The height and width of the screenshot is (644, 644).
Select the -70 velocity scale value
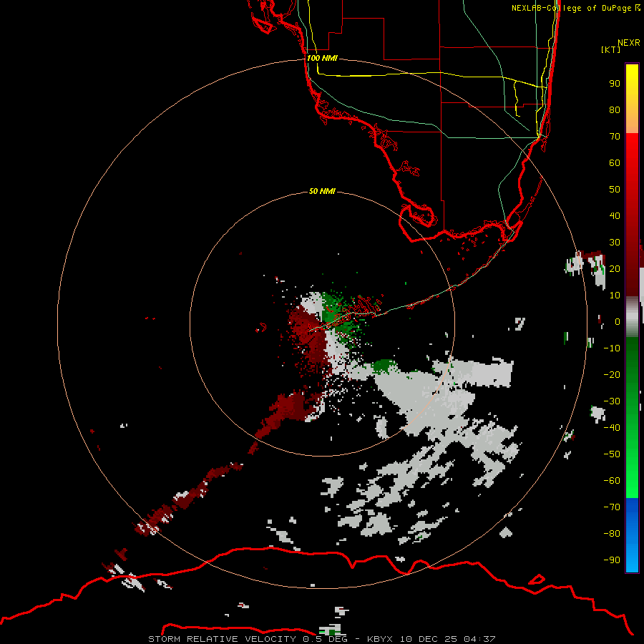point(612,507)
